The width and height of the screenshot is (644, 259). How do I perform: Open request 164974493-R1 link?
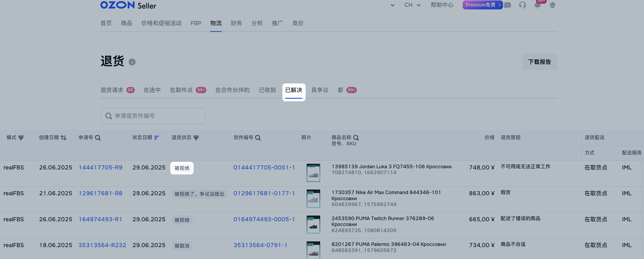point(100,219)
